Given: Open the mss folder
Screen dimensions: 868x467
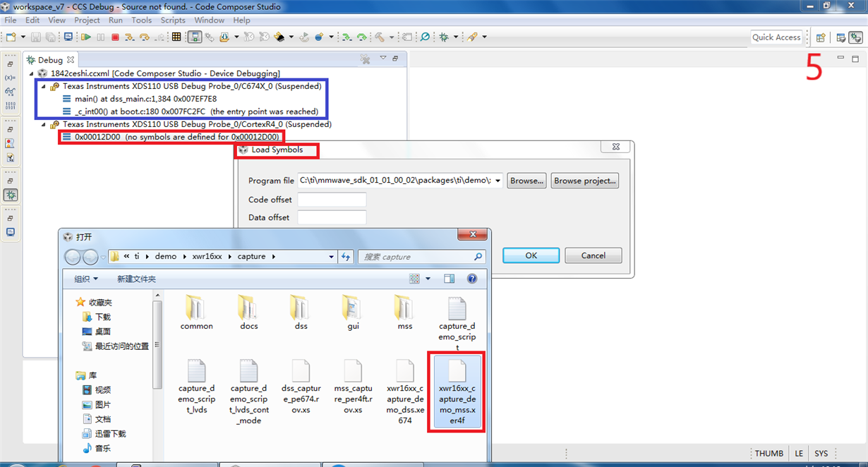Looking at the screenshot, I should point(405,313).
